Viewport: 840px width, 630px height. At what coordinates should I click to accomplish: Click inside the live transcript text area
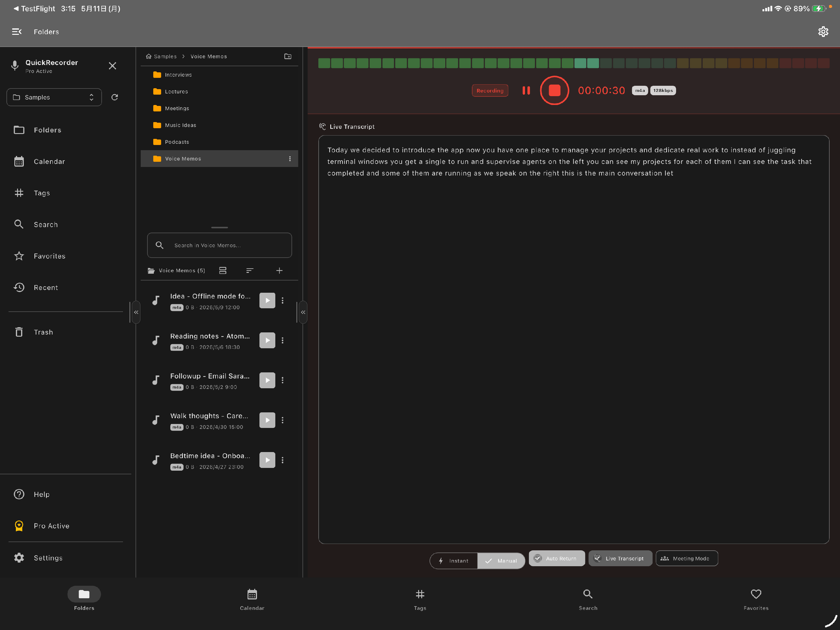coord(574,339)
